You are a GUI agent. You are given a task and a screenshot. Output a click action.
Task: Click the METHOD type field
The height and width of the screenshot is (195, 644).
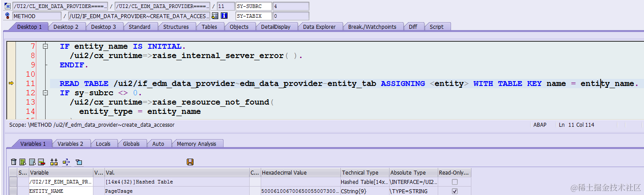(37, 16)
